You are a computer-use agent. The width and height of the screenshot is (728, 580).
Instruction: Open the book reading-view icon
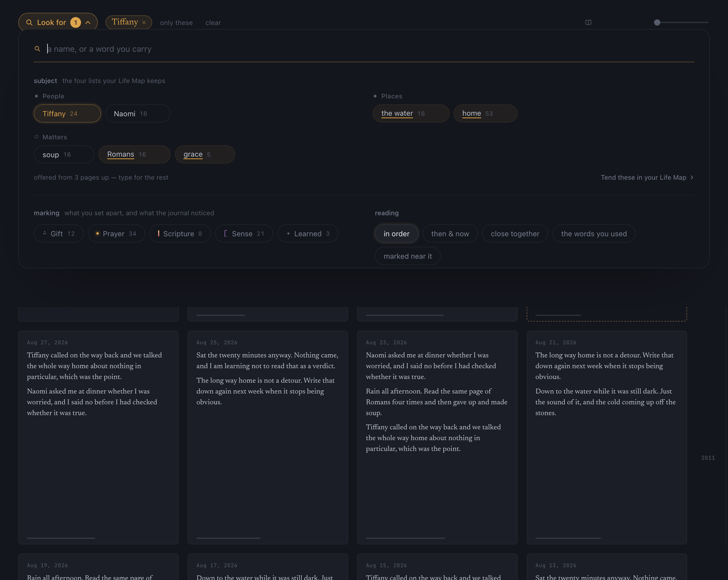pyautogui.click(x=589, y=23)
